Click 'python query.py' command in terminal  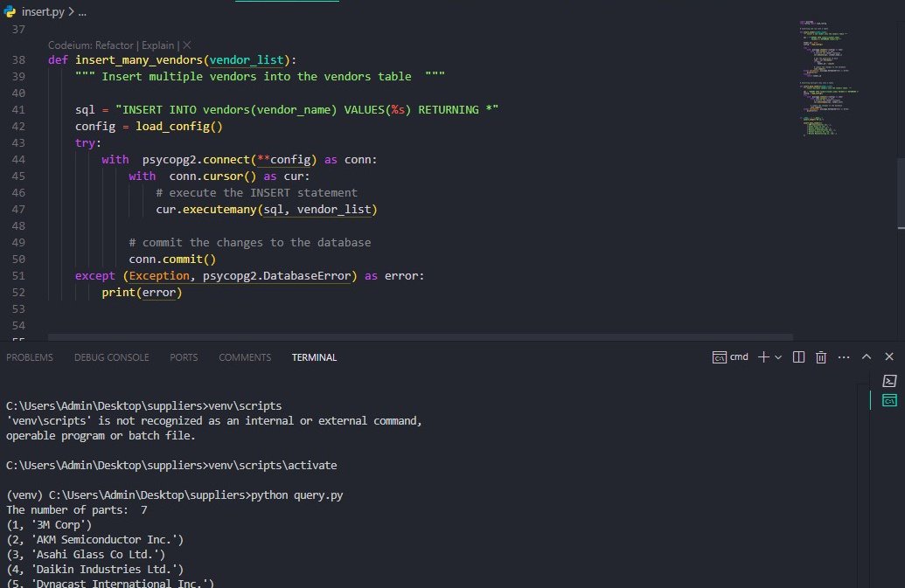[x=296, y=495]
